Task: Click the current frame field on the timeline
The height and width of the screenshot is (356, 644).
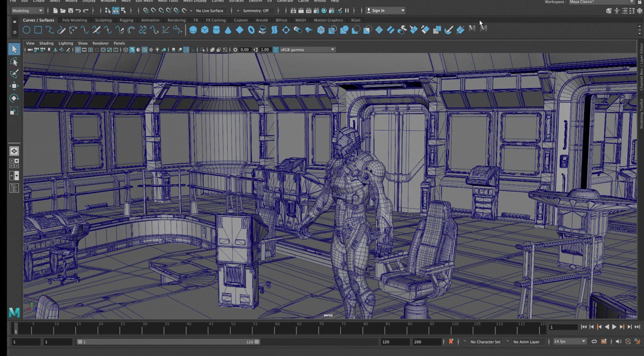Action: [563, 327]
